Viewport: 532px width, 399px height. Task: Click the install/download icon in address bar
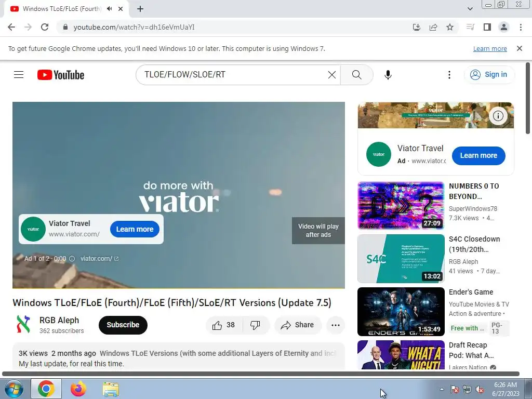point(416,27)
